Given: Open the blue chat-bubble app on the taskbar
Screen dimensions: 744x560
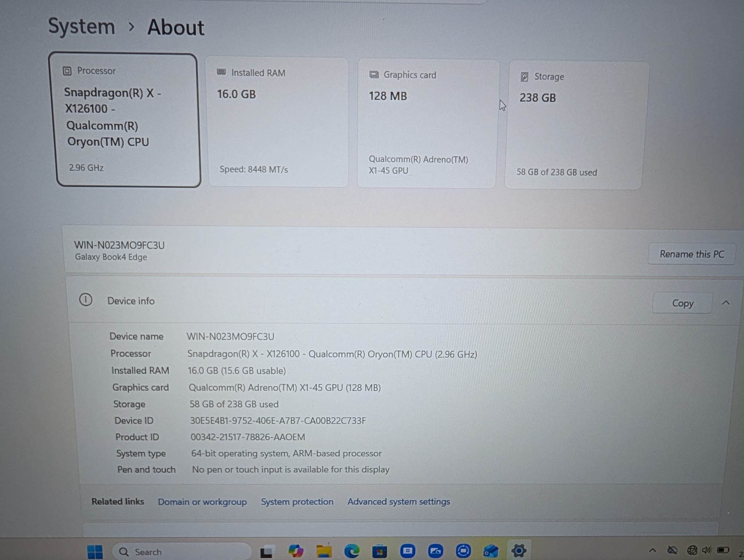Looking at the screenshot, I should click(x=407, y=551).
